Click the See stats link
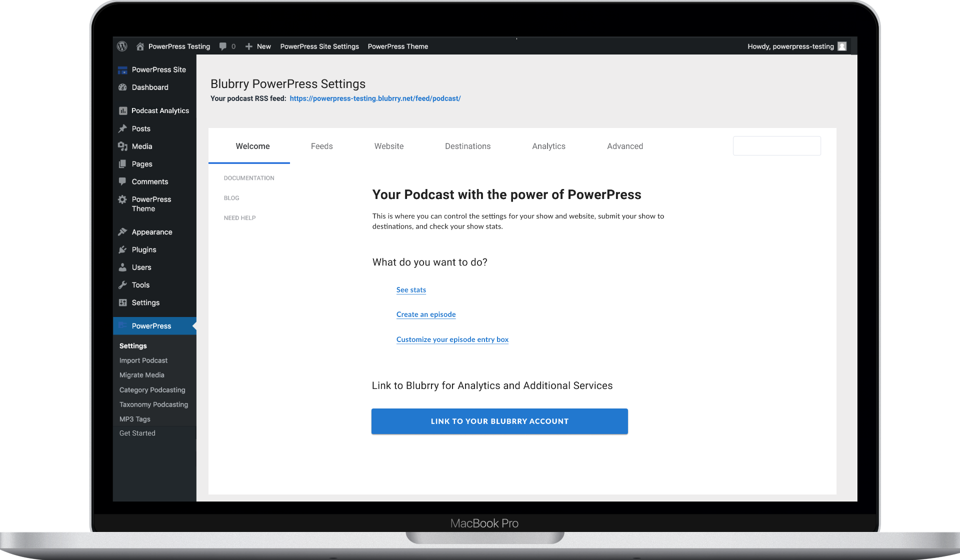960x560 pixels. [411, 290]
